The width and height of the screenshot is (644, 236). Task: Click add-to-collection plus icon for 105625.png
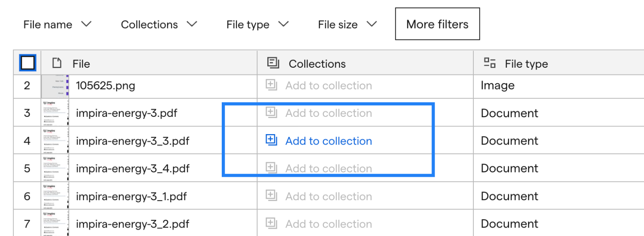(x=271, y=85)
